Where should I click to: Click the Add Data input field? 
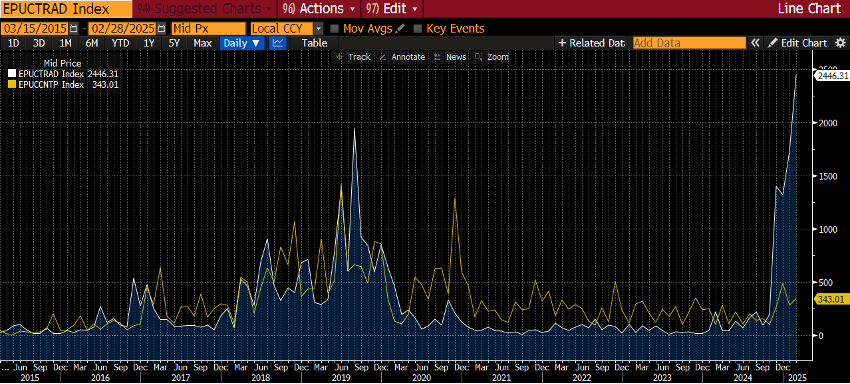(x=690, y=43)
